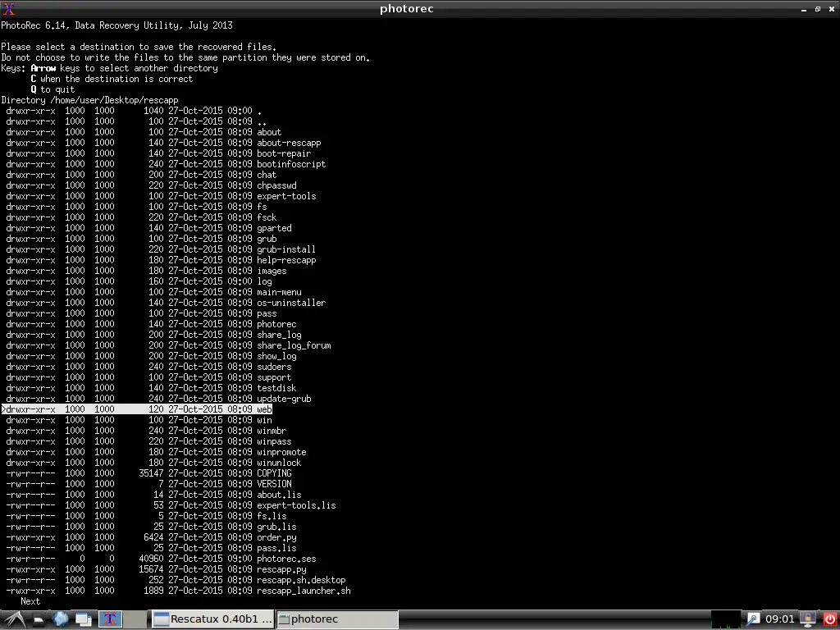The image size is (840, 630).
Task: Click the CPU usage monitor graph
Action: pos(727,619)
